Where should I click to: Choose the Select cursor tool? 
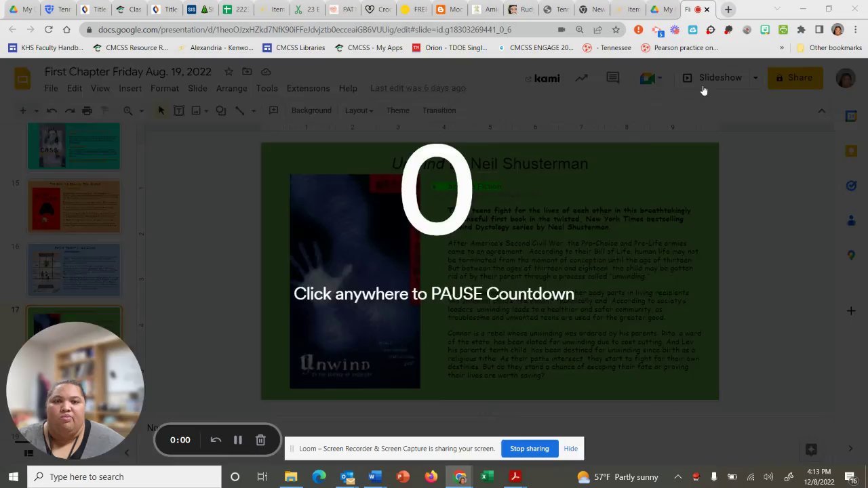(x=161, y=110)
